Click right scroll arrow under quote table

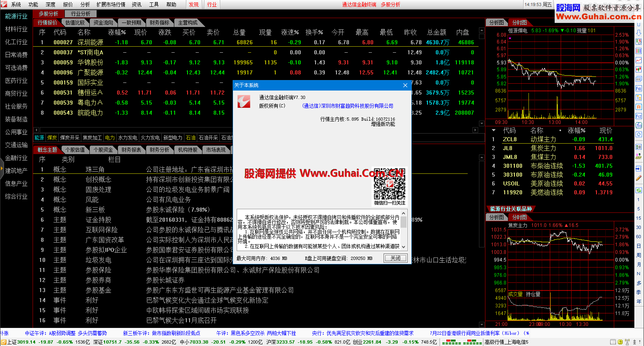[x=475, y=130]
